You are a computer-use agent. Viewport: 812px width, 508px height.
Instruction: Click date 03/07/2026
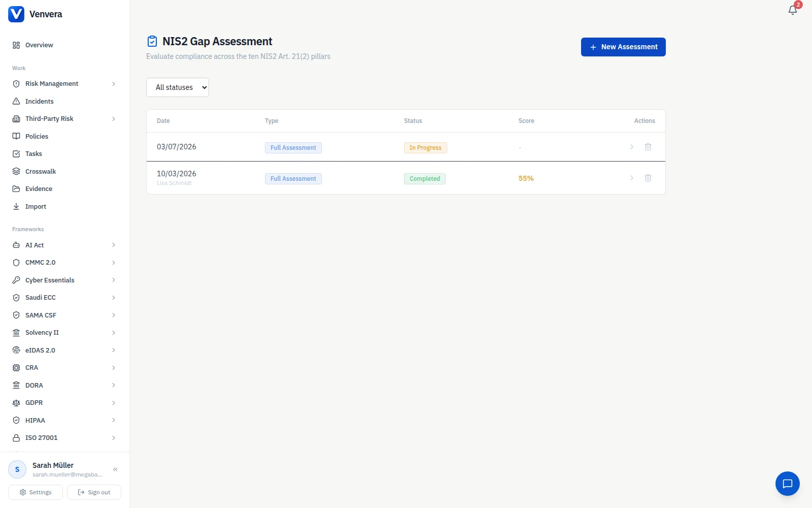176,147
